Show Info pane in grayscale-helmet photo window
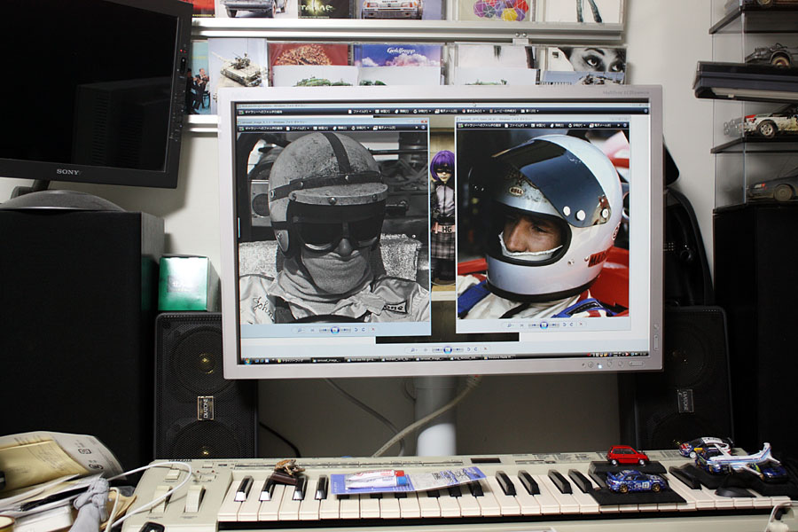Image resolution: width=798 pixels, height=532 pixels. 340,129
